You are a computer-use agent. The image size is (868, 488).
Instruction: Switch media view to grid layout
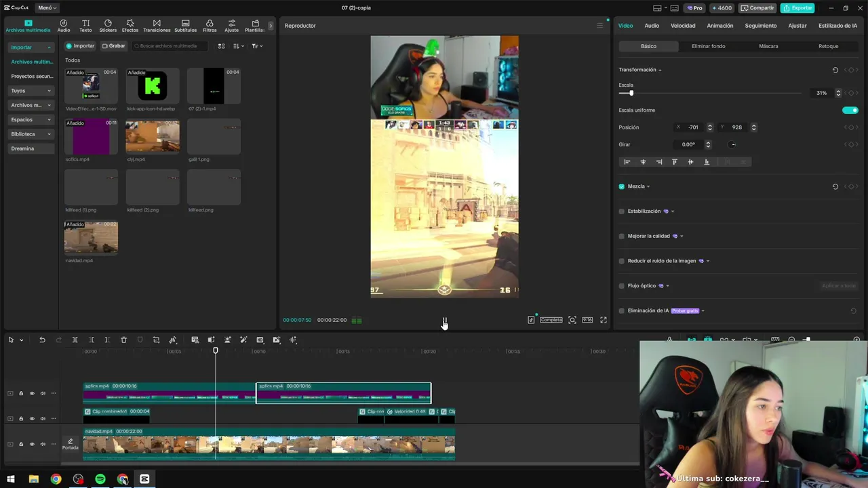(x=221, y=46)
